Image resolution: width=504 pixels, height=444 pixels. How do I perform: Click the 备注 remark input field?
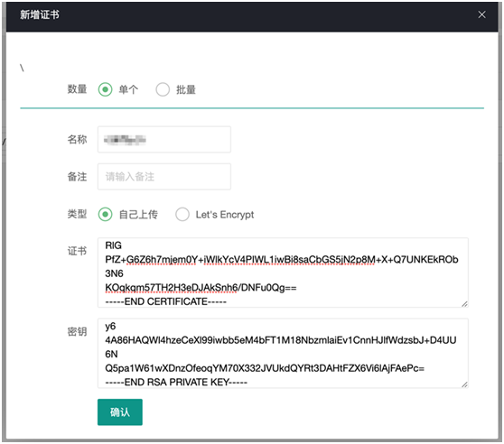click(164, 177)
